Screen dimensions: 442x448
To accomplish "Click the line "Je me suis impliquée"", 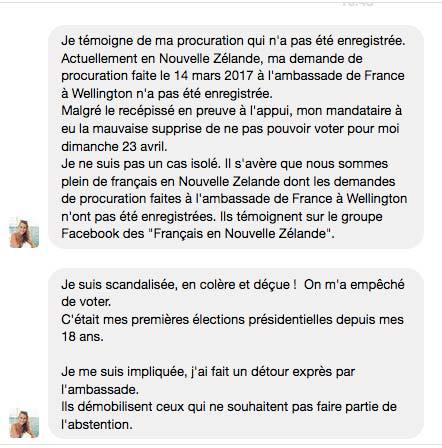I will (x=208, y=371).
